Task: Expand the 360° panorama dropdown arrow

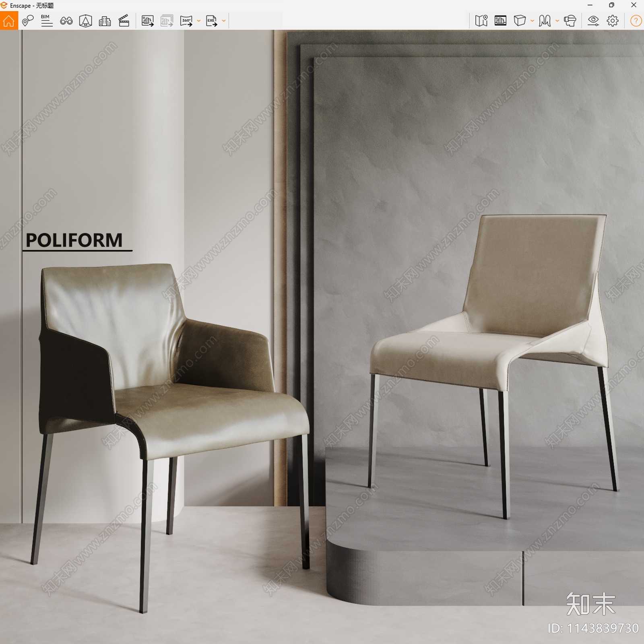Action: click(x=198, y=21)
